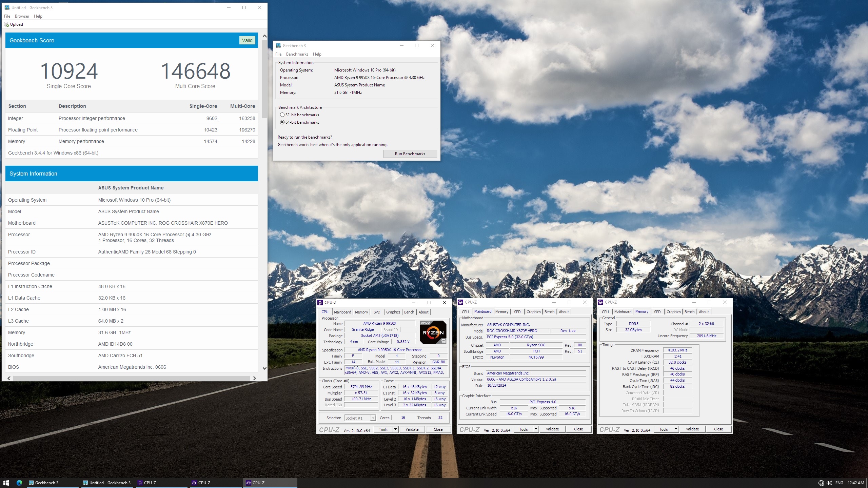868x488 pixels.
Task: Click the Geekbench title bar icon of the small Geekbench 3 window
Action: 278,46
